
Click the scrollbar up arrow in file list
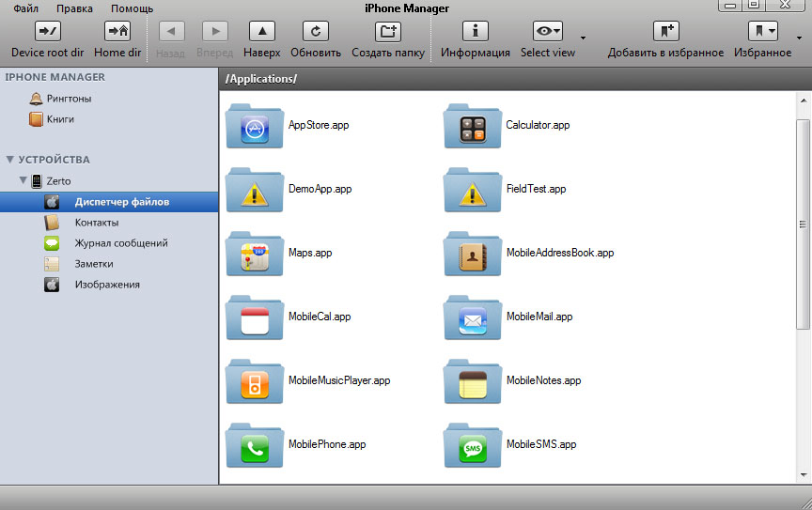[804, 100]
